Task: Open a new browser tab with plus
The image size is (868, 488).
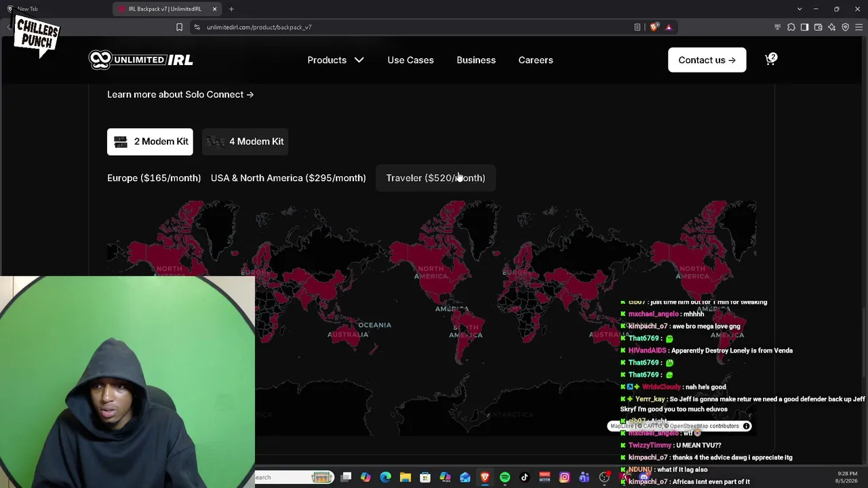Action: pos(231,9)
